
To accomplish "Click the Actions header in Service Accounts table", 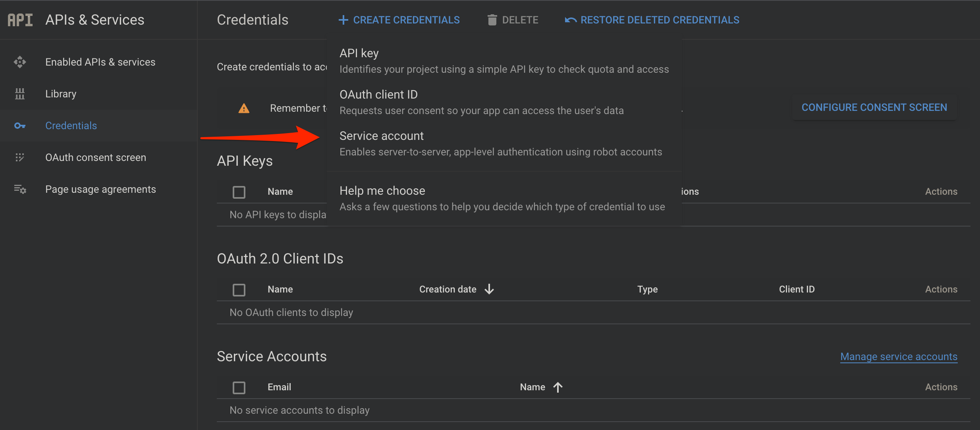I will click(941, 387).
